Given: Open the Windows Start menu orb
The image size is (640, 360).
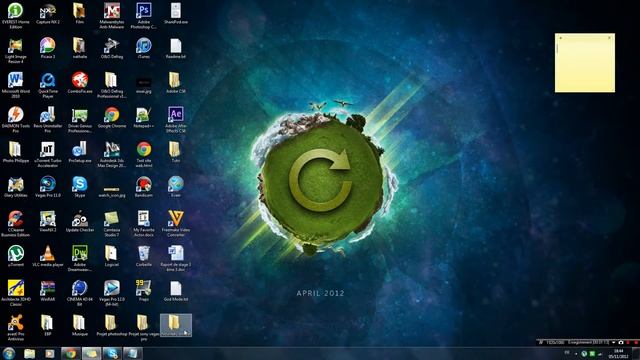Looking at the screenshot, I should click(9, 353).
